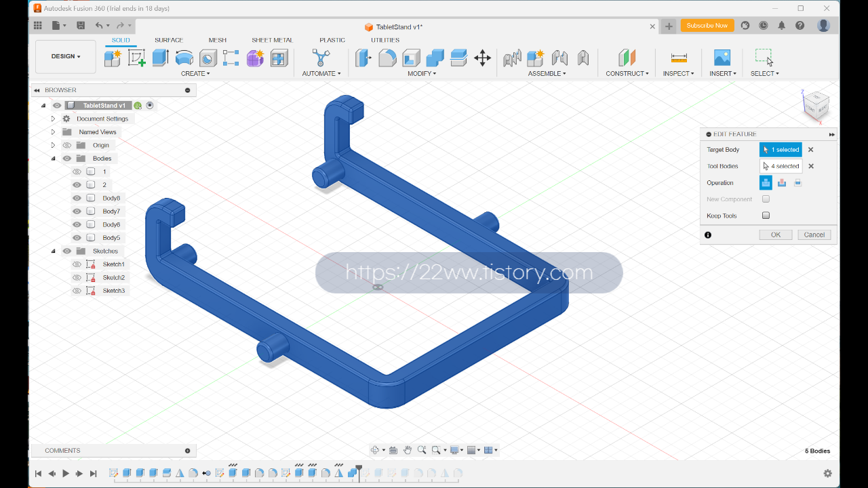The width and height of the screenshot is (868, 488).
Task: Toggle visibility of Sketch1
Action: tap(77, 264)
